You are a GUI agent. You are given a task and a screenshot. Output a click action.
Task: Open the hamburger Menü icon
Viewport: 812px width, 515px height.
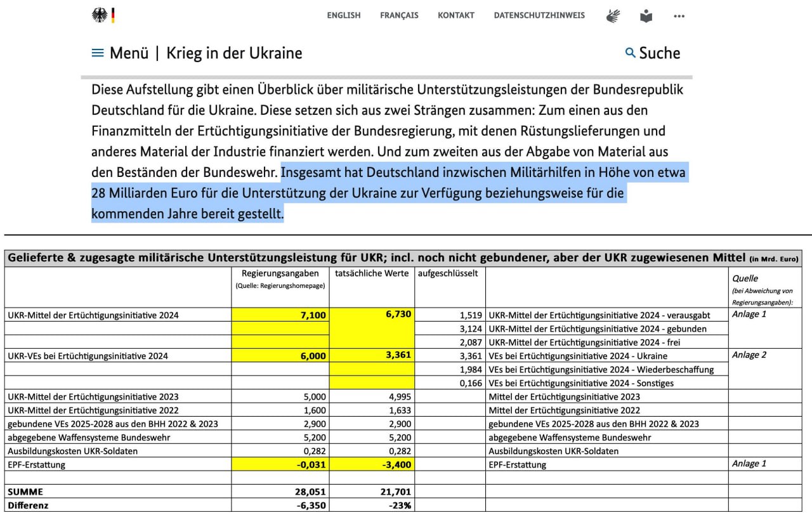pyautogui.click(x=98, y=53)
